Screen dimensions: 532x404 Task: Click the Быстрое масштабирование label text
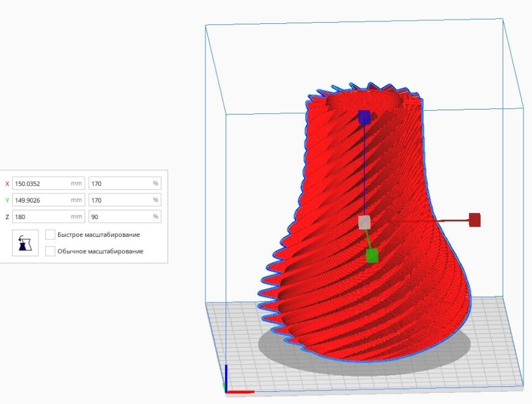[x=98, y=234]
